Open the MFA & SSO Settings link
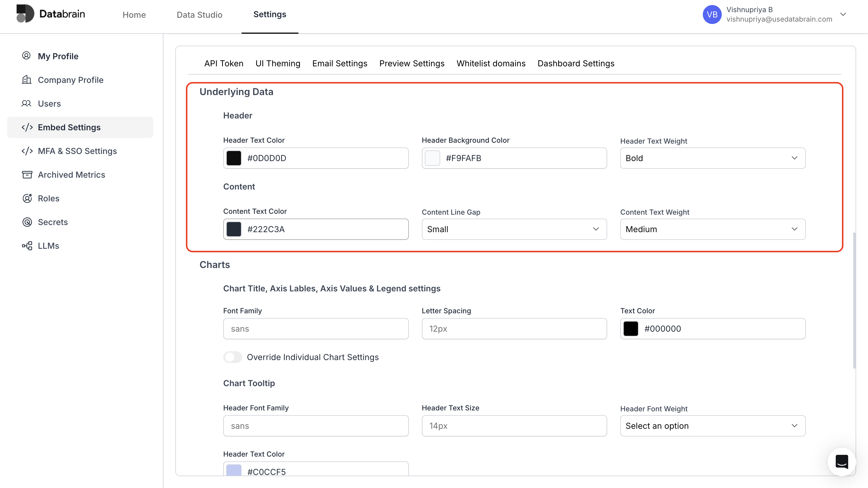The image size is (868, 488). (77, 151)
